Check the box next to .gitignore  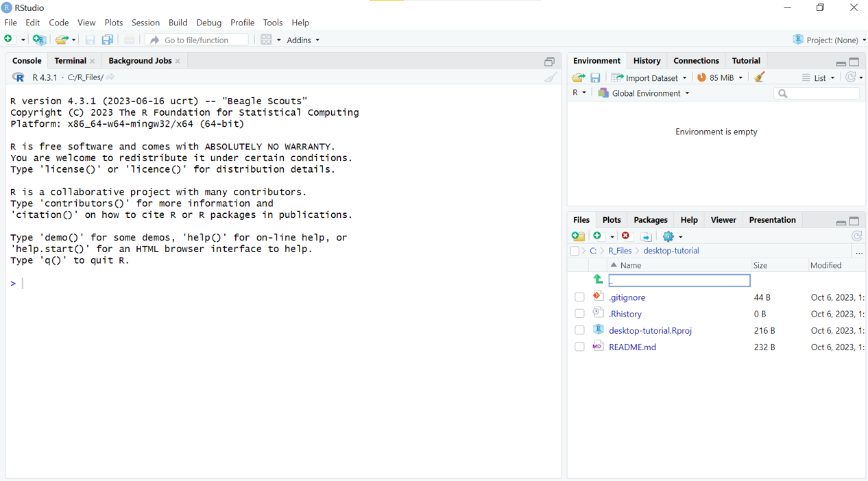(x=579, y=297)
